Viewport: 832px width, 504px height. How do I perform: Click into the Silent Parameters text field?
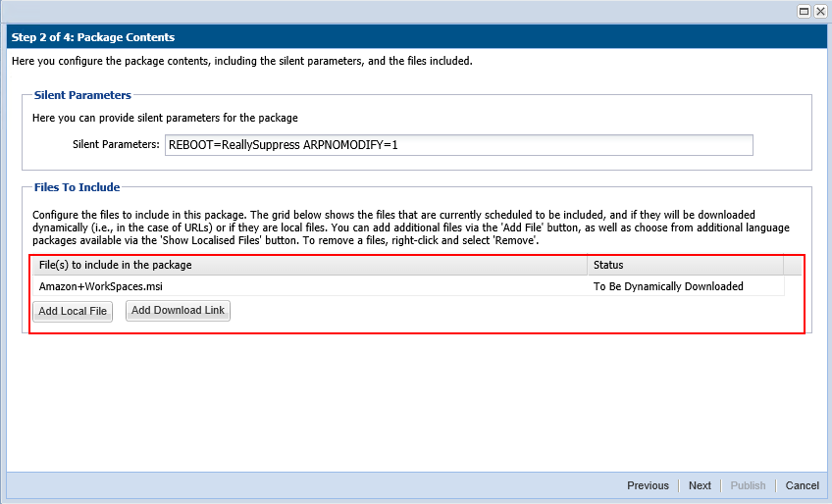pos(458,145)
